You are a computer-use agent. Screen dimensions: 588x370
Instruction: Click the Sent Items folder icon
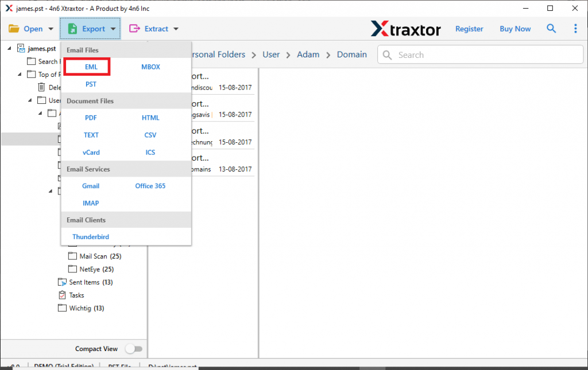63,282
